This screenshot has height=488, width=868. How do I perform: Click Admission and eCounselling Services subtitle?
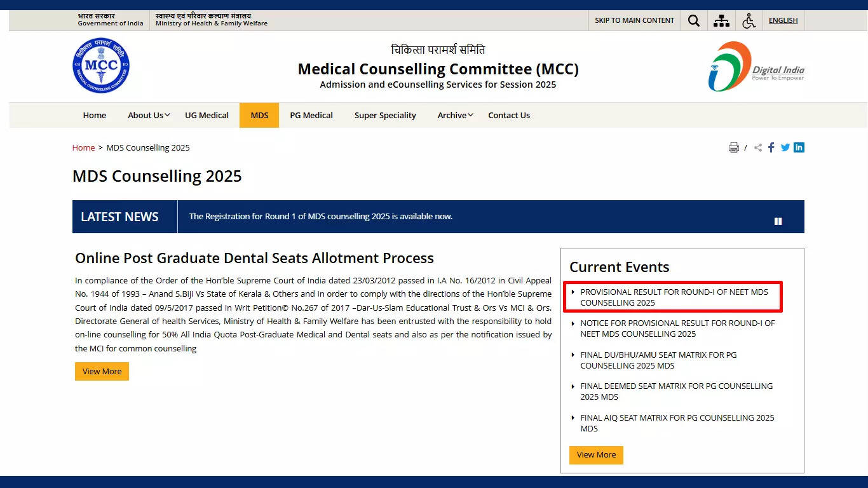click(x=438, y=85)
